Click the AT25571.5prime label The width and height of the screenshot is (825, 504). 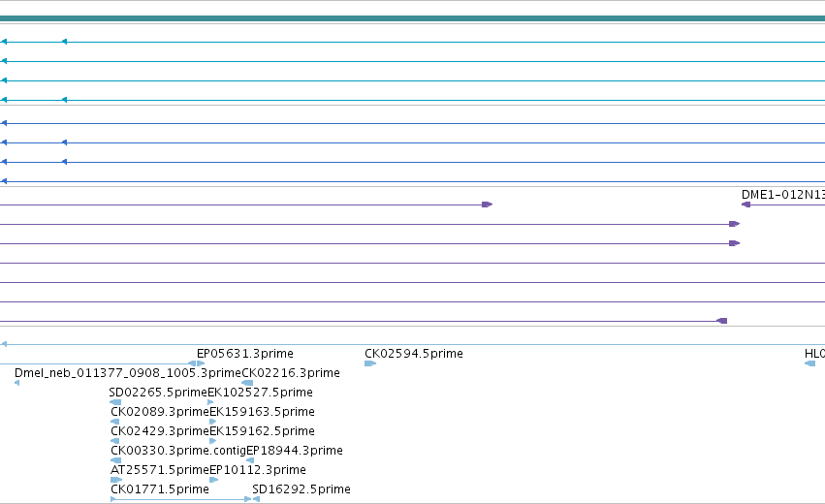coord(160,470)
